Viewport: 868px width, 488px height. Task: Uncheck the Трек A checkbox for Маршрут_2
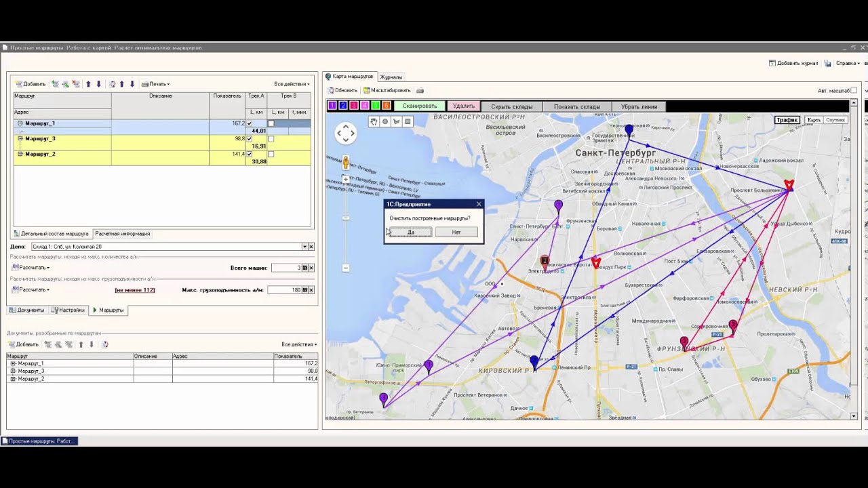point(250,154)
